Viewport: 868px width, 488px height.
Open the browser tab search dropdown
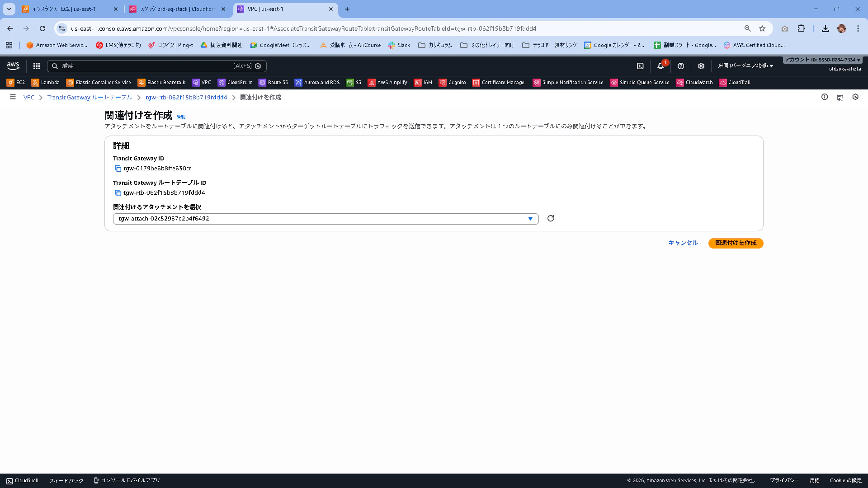(9, 9)
